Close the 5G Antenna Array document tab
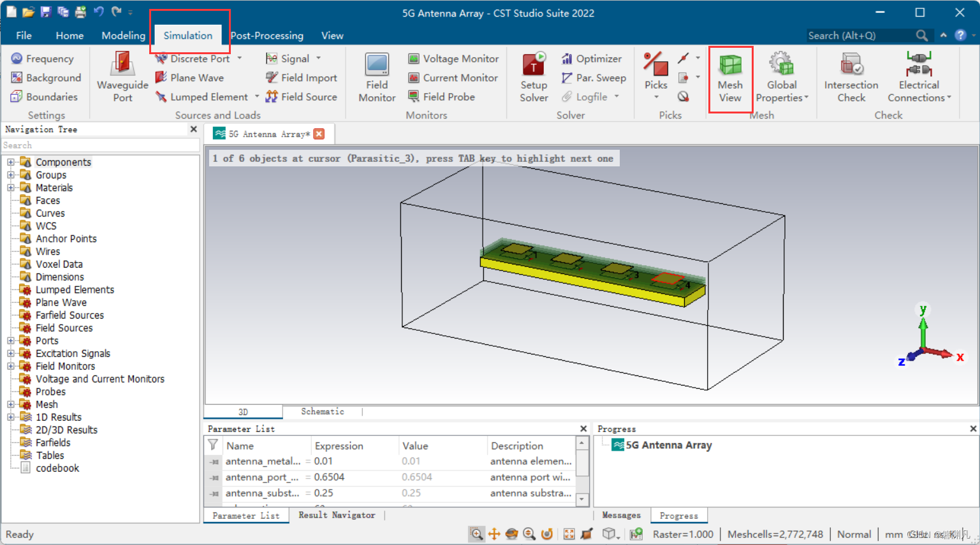 tap(319, 134)
